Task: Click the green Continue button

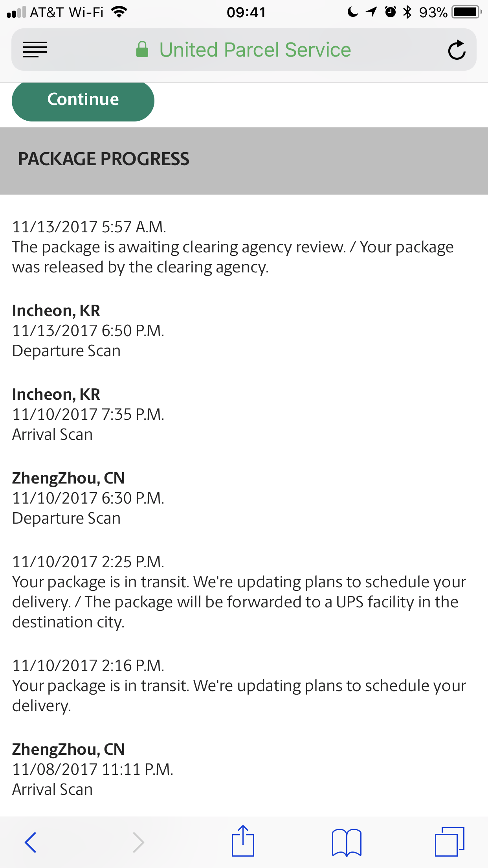Action: click(x=83, y=101)
